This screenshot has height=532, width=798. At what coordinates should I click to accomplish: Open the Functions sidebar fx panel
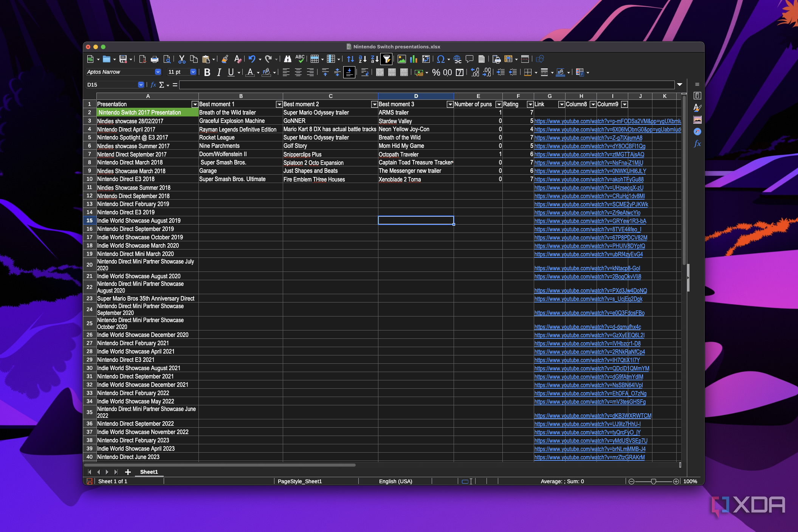coord(697,144)
